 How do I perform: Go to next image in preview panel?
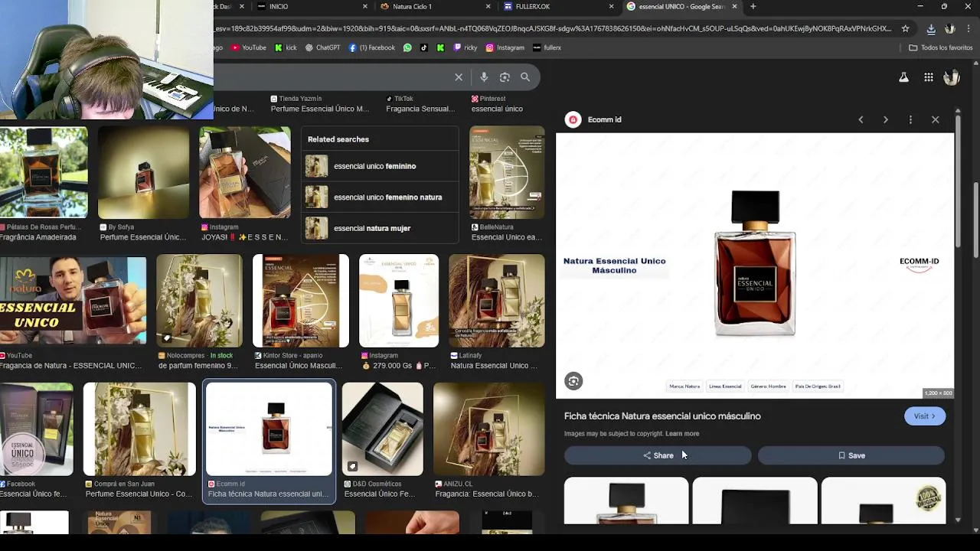coord(886,119)
